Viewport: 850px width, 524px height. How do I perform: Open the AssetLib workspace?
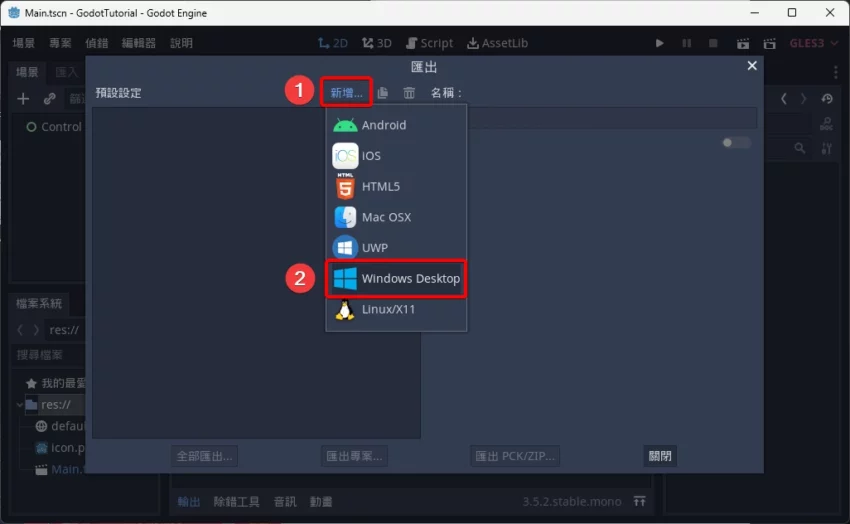(497, 43)
